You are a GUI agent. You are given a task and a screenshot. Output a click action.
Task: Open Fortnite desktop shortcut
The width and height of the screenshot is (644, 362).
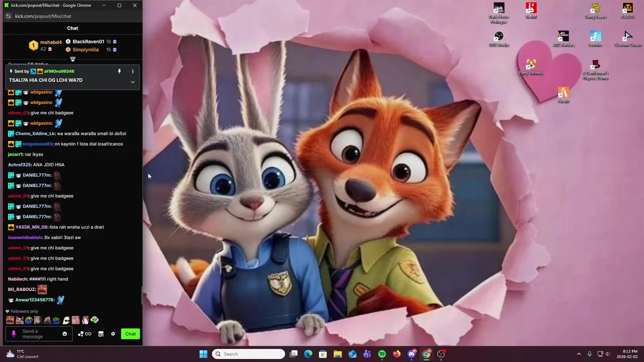pyautogui.click(x=595, y=39)
